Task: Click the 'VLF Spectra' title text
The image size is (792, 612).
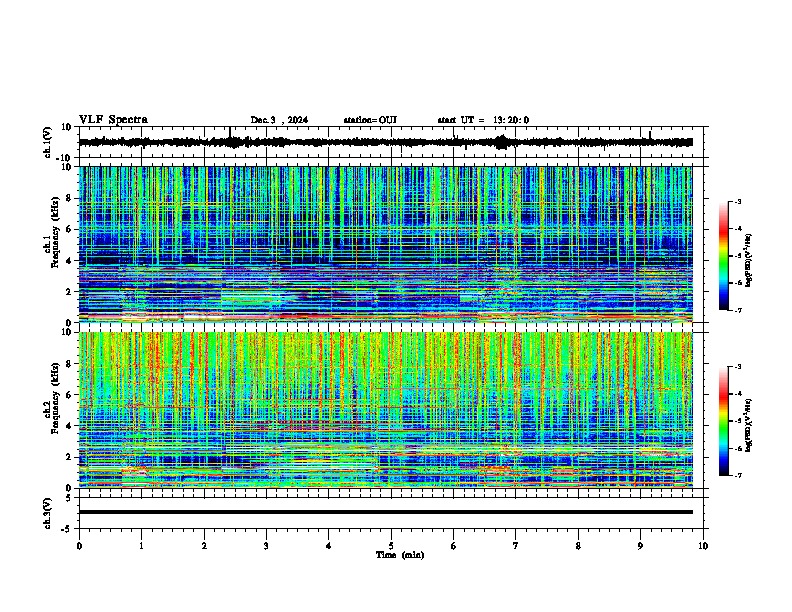Action: 113,120
